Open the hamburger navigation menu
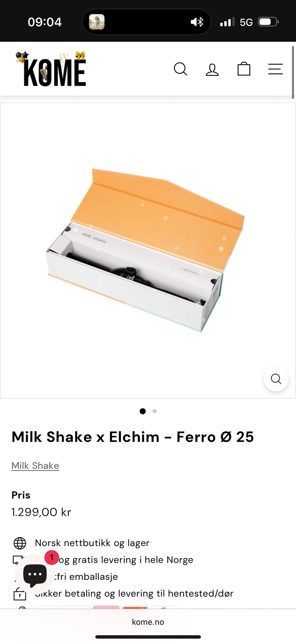Screen dimensions: 296x644 275,69
